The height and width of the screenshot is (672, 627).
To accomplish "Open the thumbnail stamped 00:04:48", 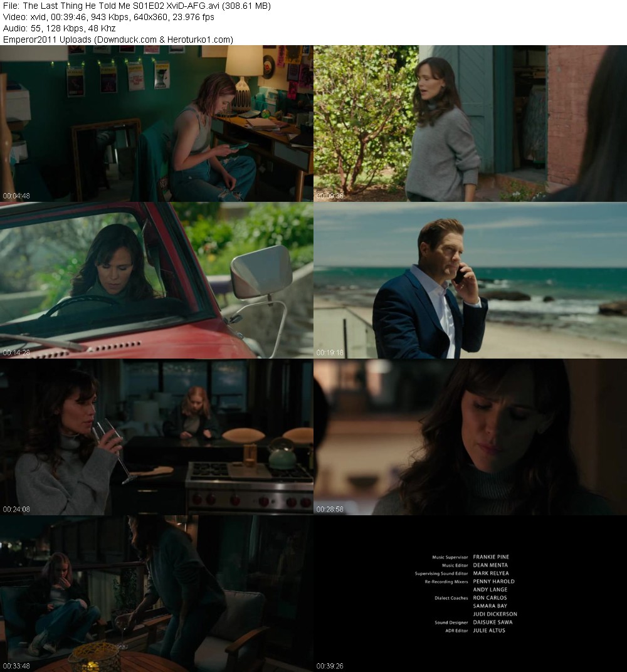I will (x=156, y=123).
